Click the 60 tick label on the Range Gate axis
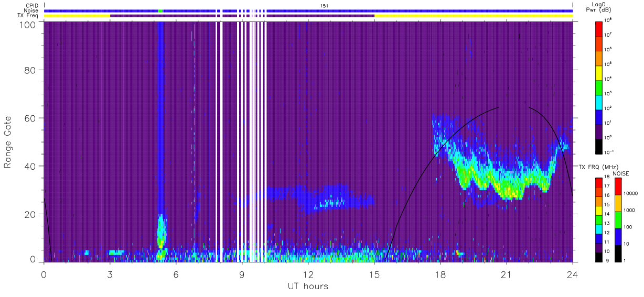The width and height of the screenshot is (644, 297). [x=29, y=118]
